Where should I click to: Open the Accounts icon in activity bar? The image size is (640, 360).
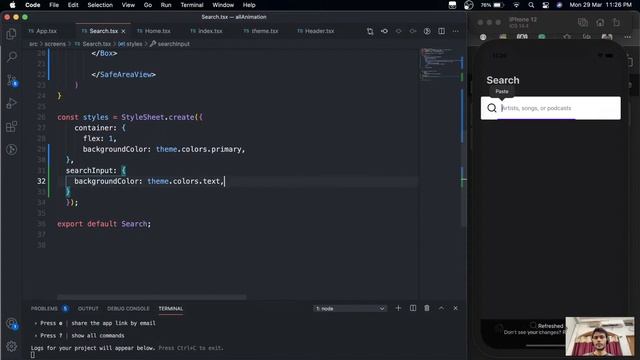(x=11, y=324)
